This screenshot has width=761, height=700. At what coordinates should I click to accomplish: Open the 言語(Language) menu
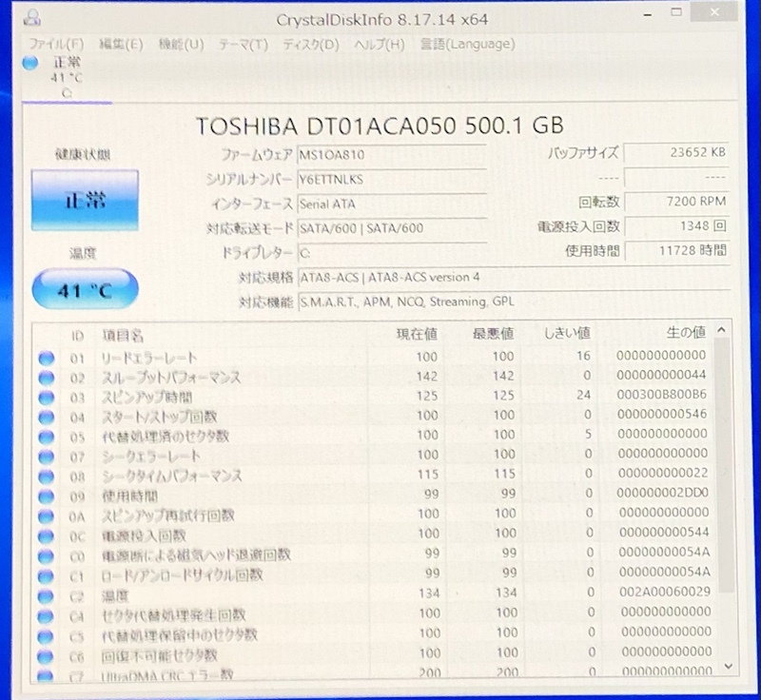pos(466,44)
